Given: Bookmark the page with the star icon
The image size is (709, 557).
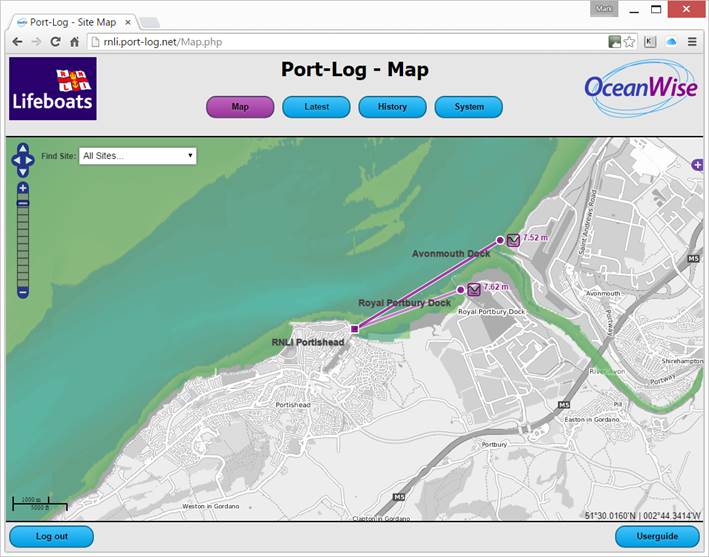Looking at the screenshot, I should click(630, 42).
